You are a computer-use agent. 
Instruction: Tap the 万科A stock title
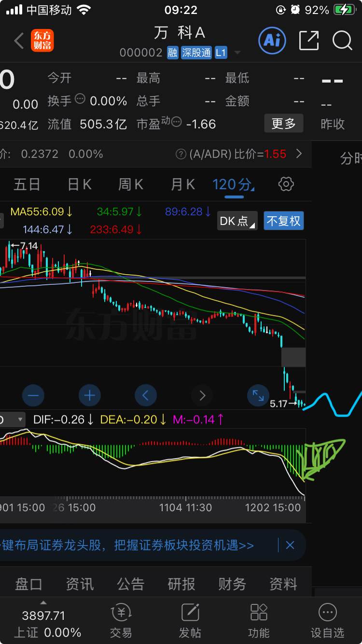tap(180, 32)
